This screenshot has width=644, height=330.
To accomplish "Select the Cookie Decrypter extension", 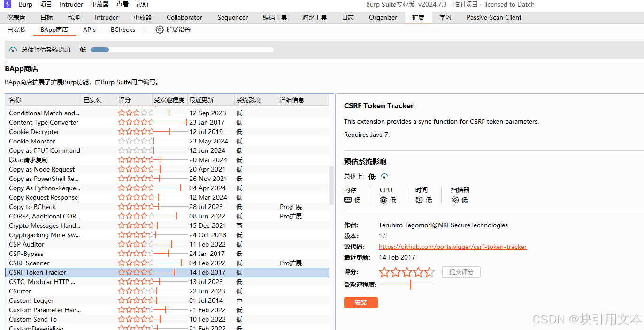I will (167, 132).
